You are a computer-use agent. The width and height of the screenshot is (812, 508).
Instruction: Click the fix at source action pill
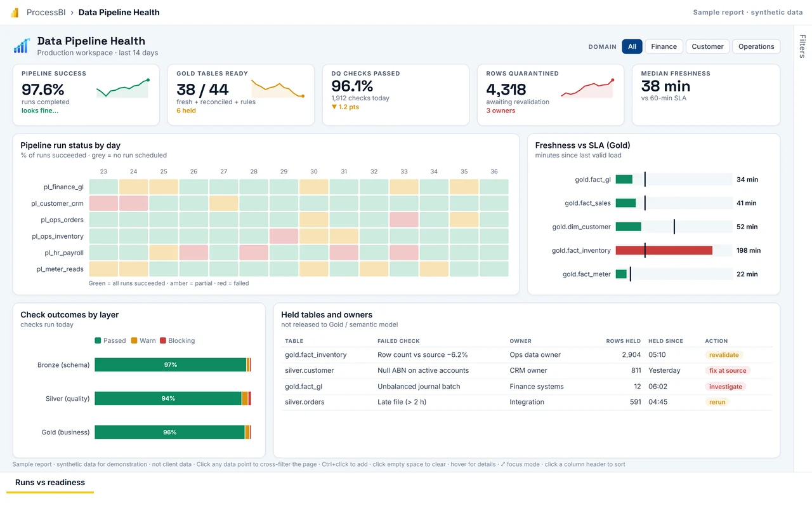click(x=728, y=370)
